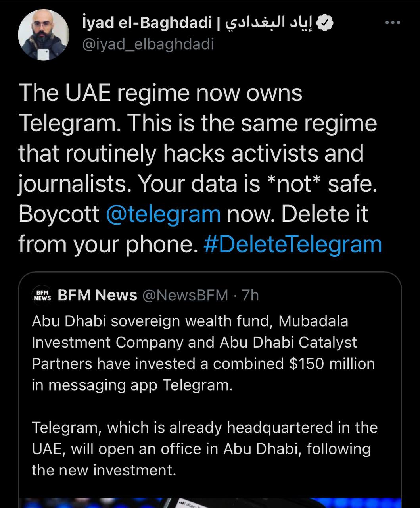Image resolution: width=420 pixels, height=508 pixels.
Task: Open the BFM News account name
Action: coord(98,295)
